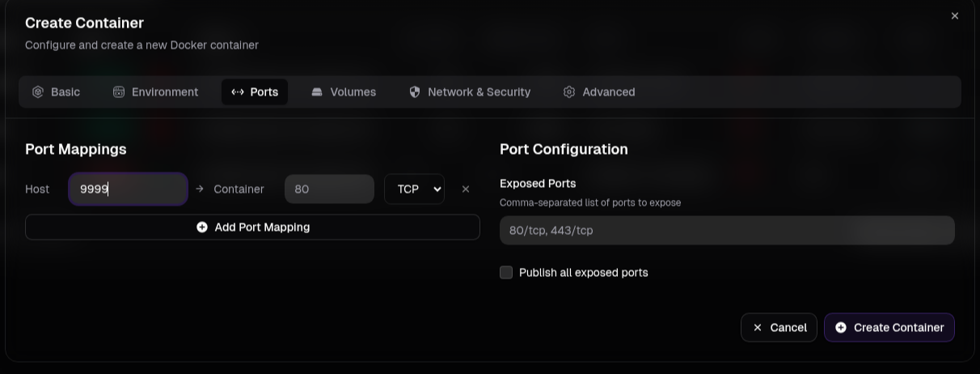Click the plus icon on Create Container
The width and height of the screenshot is (980, 374).
click(x=841, y=328)
